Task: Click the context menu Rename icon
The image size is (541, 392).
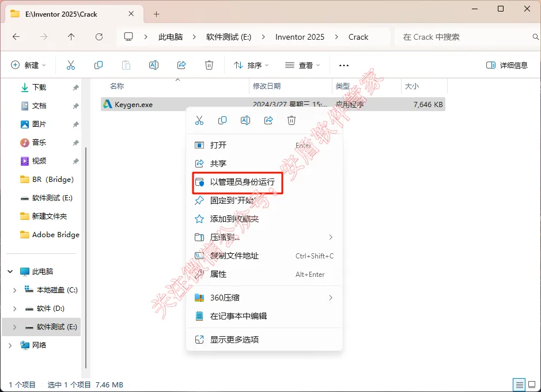Action: pos(245,120)
